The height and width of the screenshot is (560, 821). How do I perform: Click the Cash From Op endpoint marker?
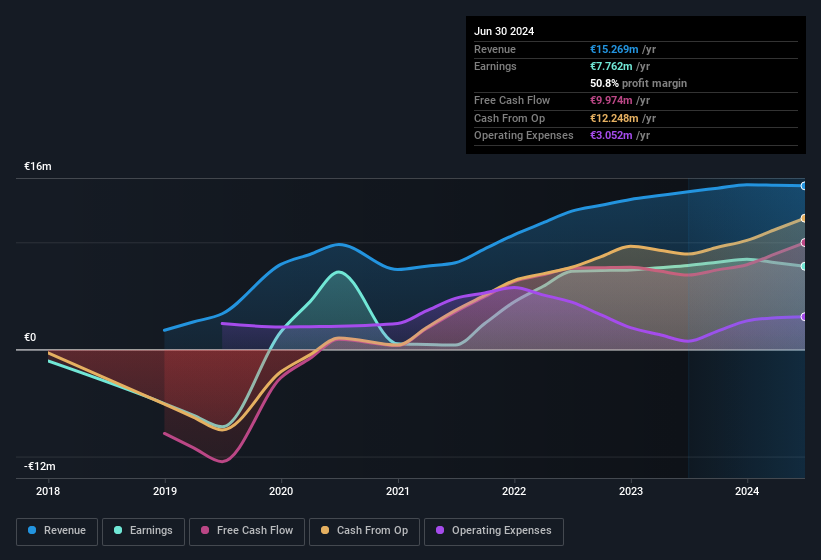804,218
